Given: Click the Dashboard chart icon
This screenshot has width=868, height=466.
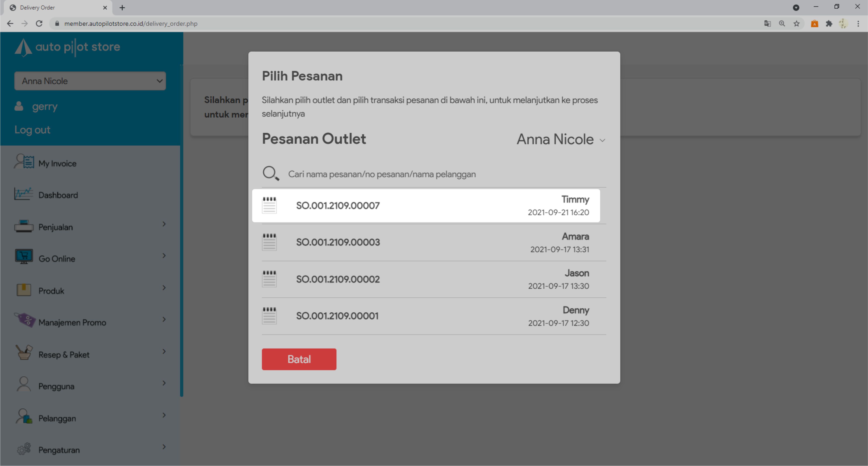Looking at the screenshot, I should tap(24, 194).
